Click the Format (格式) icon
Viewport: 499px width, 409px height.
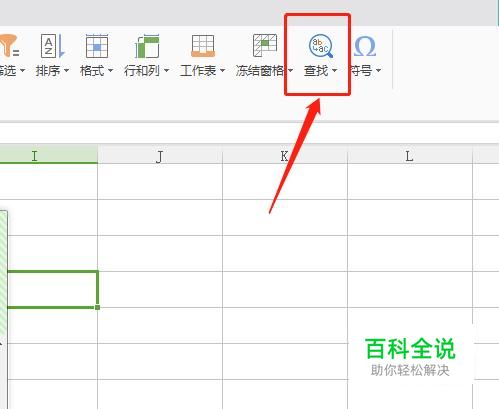point(97,46)
